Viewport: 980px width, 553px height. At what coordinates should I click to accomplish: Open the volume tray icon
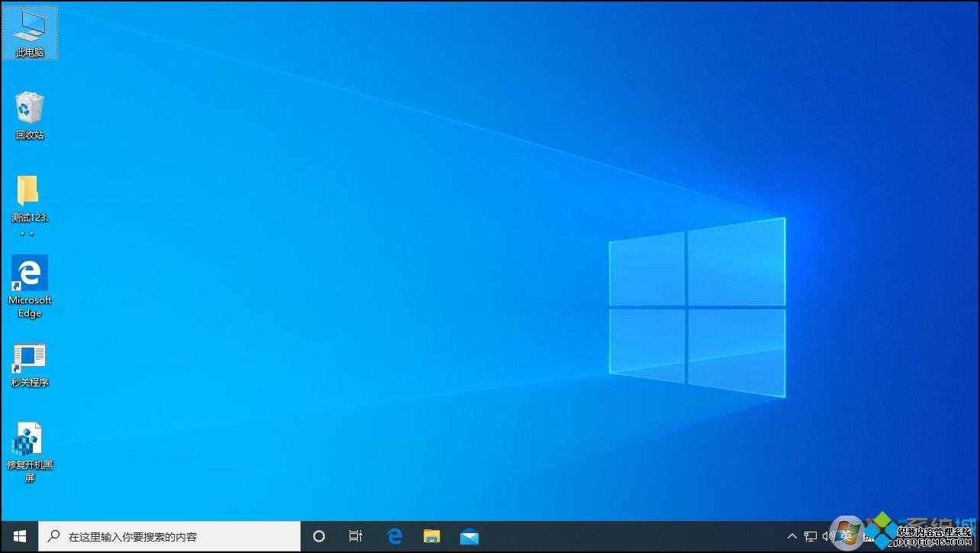pyautogui.click(x=828, y=537)
